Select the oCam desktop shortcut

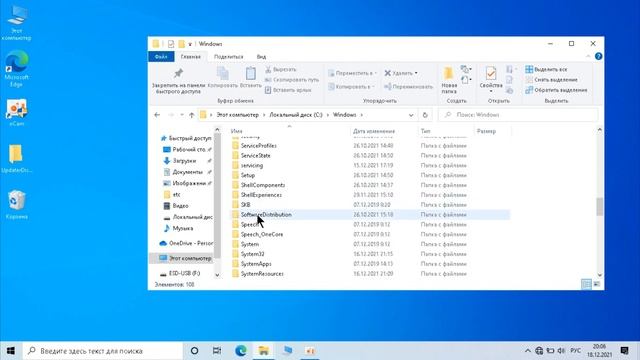16,112
